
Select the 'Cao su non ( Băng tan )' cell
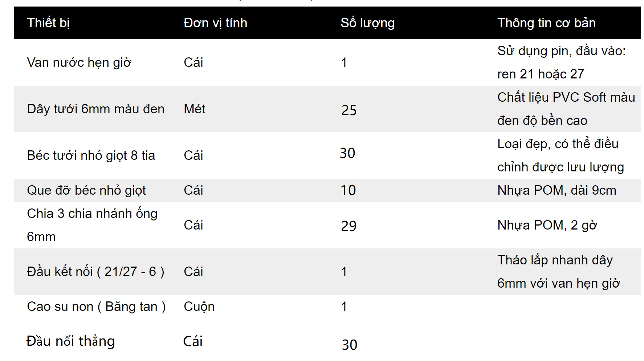[97, 307]
